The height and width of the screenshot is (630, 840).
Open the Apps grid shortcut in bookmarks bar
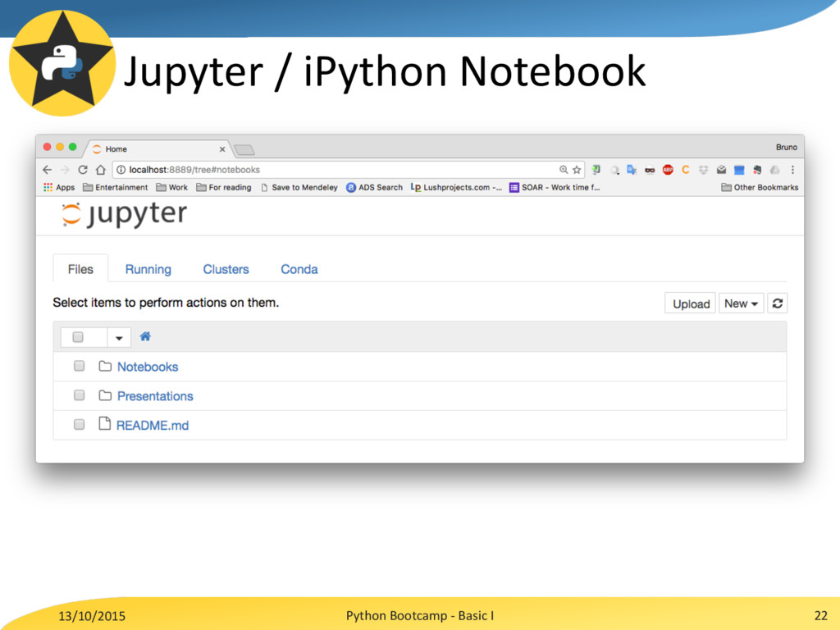pos(59,187)
